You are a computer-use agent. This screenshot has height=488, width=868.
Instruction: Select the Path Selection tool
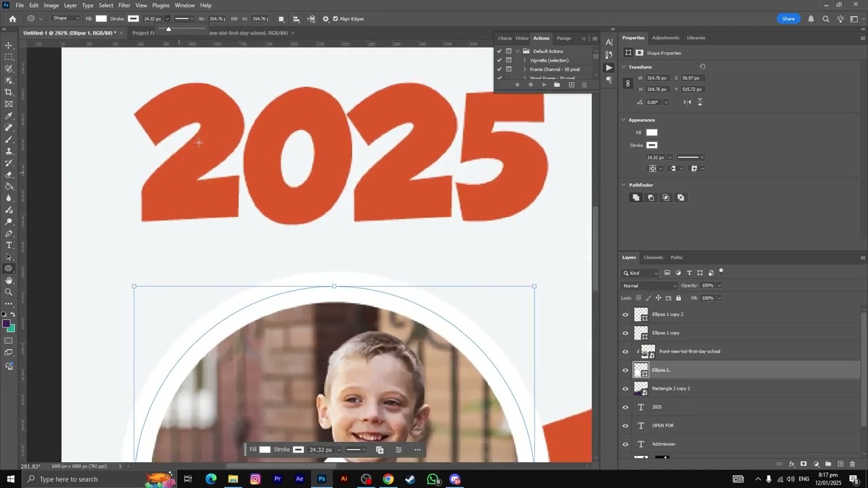(x=9, y=257)
